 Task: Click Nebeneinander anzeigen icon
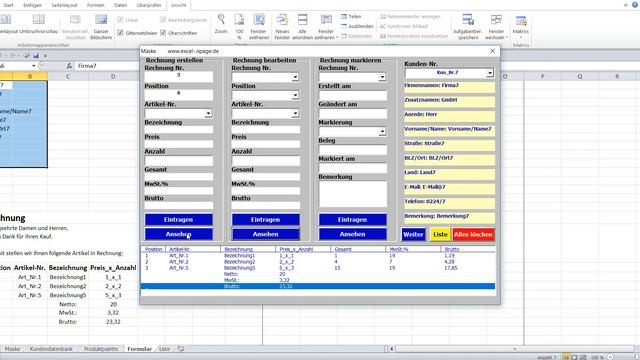click(383, 17)
